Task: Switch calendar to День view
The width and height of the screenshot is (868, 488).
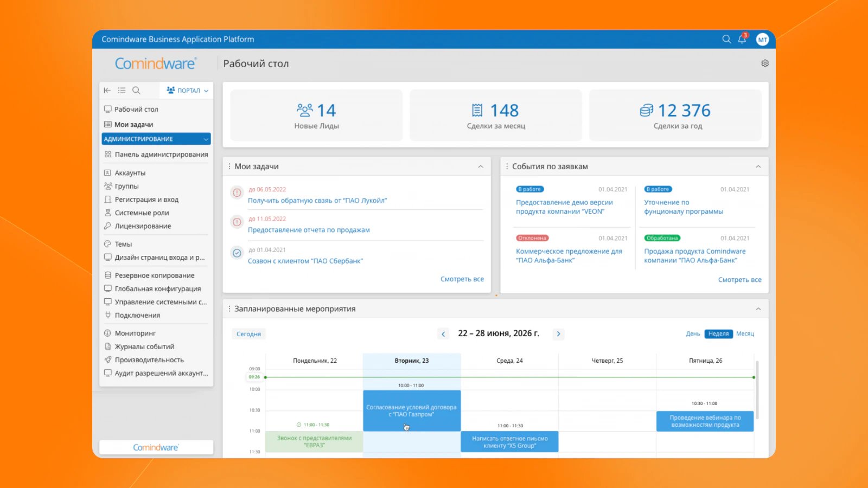Action: (x=693, y=334)
